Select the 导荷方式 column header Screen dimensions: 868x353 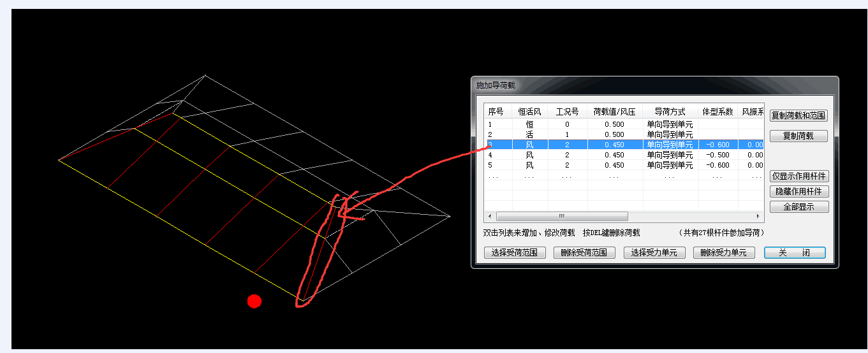pos(670,111)
